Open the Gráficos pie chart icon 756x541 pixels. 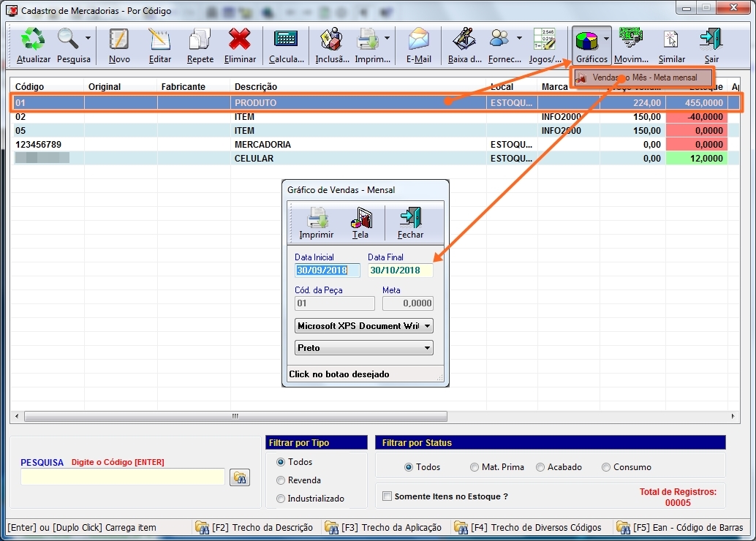click(586, 40)
